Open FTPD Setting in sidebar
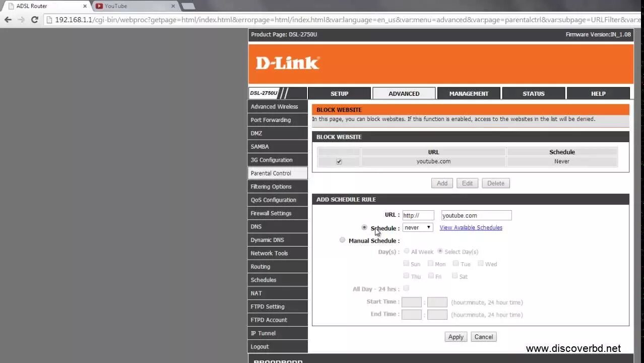644x363 pixels. click(x=278, y=307)
